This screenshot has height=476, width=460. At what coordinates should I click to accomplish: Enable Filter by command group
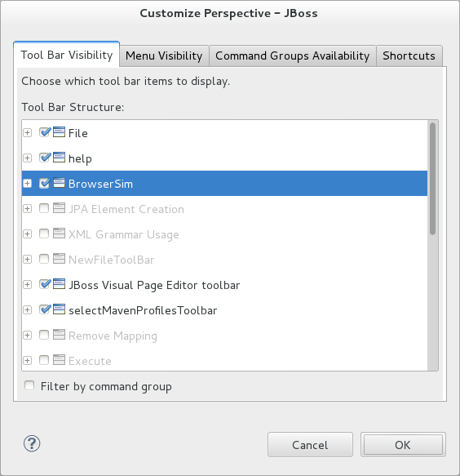pyautogui.click(x=29, y=386)
